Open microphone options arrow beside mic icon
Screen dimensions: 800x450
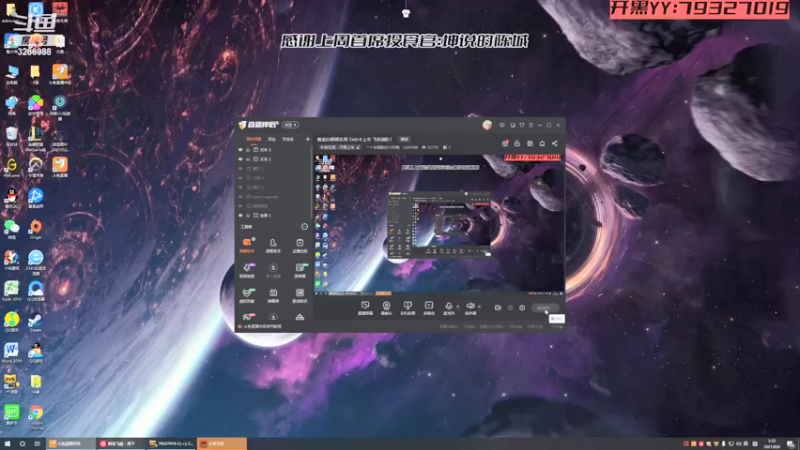pyautogui.click(x=458, y=307)
